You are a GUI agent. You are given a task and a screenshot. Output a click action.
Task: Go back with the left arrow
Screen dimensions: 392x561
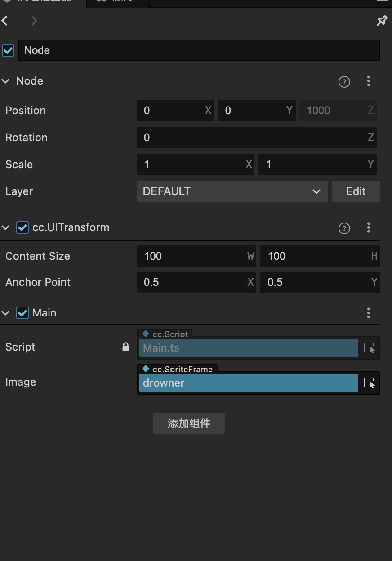(x=5, y=21)
